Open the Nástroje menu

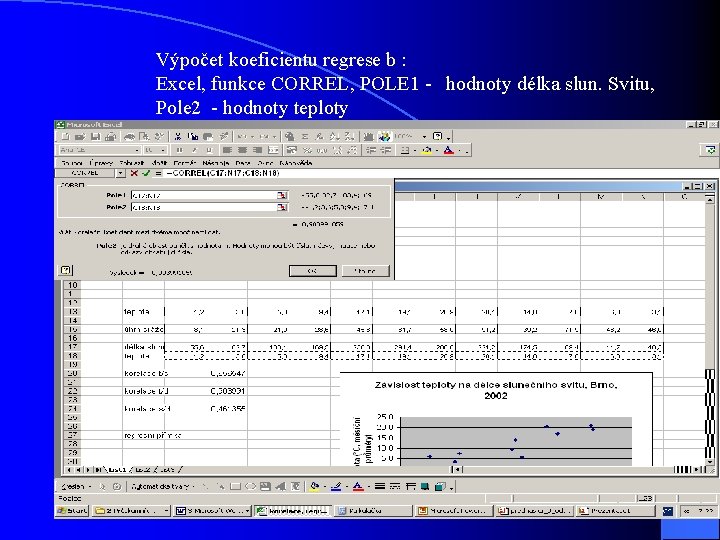click(x=216, y=163)
